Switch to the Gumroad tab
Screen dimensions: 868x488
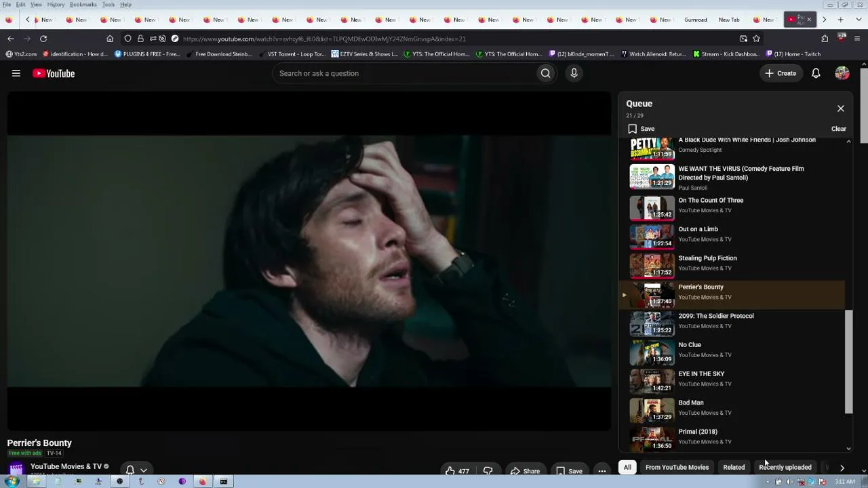point(696,20)
